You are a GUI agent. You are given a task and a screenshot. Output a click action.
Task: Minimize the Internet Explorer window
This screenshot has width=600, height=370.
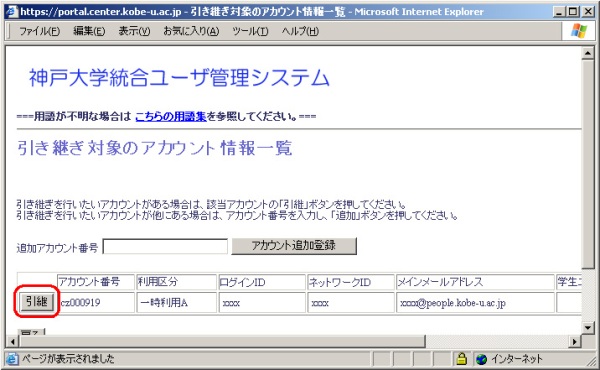pos(559,12)
